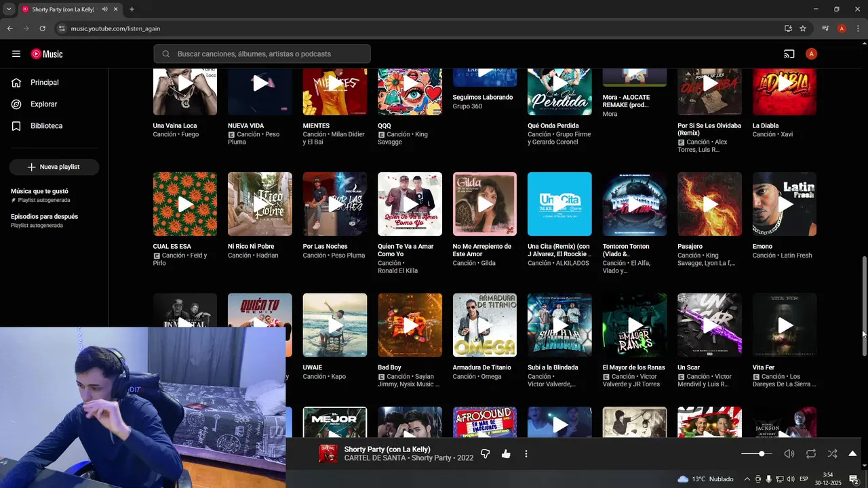Show hidden system tray icons
The height and width of the screenshot is (488, 868).
tap(747, 479)
